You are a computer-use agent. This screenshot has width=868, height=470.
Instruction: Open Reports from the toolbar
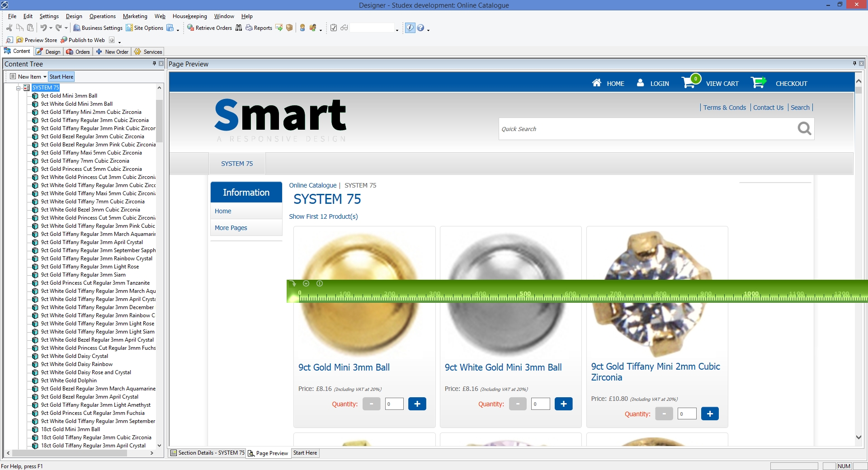pyautogui.click(x=259, y=28)
